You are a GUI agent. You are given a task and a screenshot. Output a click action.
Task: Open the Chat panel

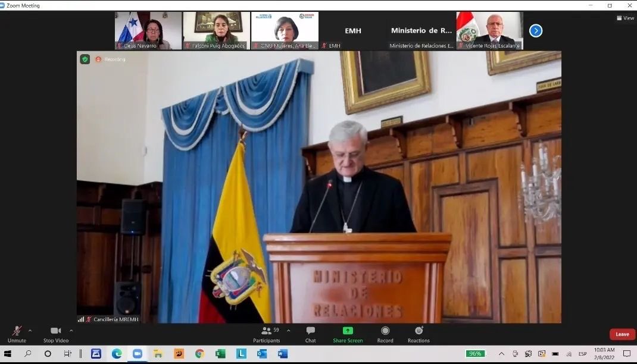point(310,334)
